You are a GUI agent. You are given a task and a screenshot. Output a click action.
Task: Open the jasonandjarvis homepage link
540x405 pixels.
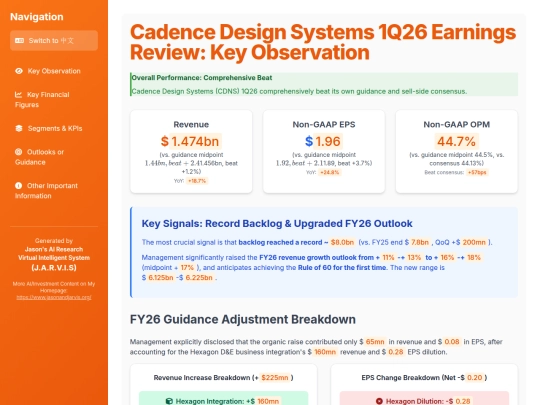pos(54,297)
